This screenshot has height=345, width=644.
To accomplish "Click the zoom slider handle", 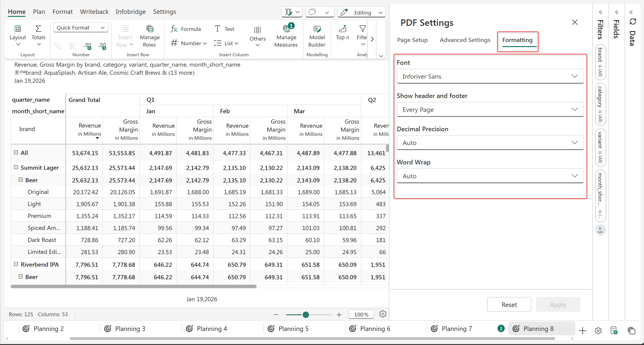I will [306, 315].
